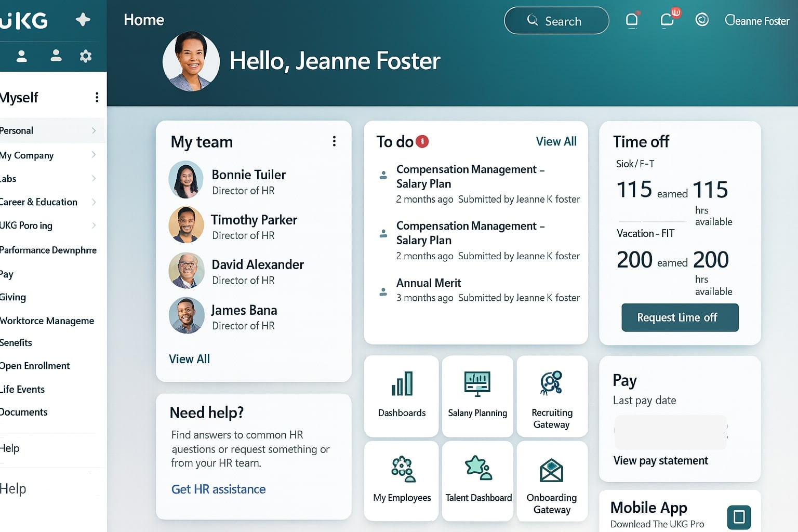Open the settings gear in sidebar

coord(86,56)
